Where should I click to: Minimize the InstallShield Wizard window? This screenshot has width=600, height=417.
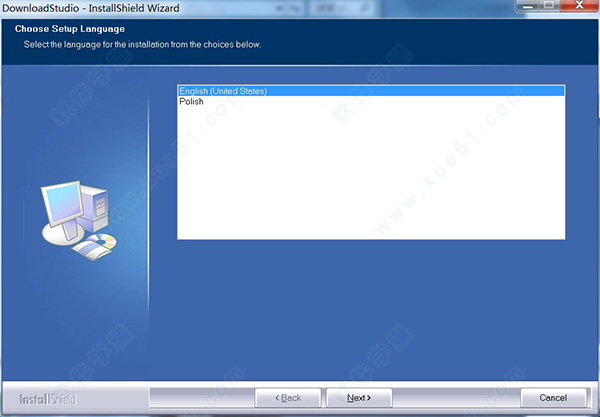click(528, 6)
